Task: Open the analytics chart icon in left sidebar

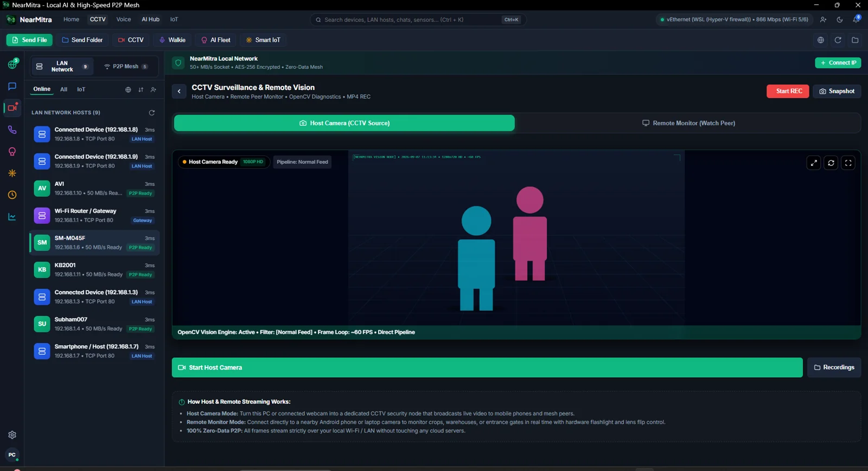Action: pyautogui.click(x=12, y=217)
